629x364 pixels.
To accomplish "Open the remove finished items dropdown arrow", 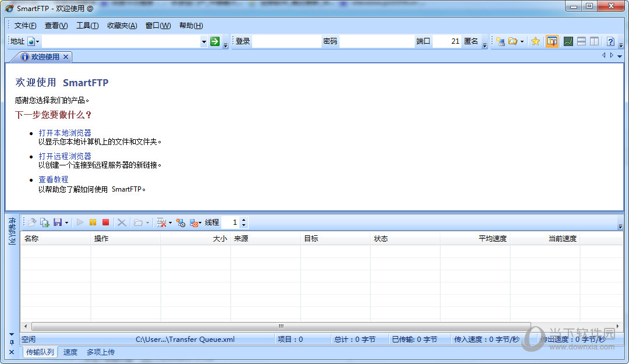I will click(170, 222).
